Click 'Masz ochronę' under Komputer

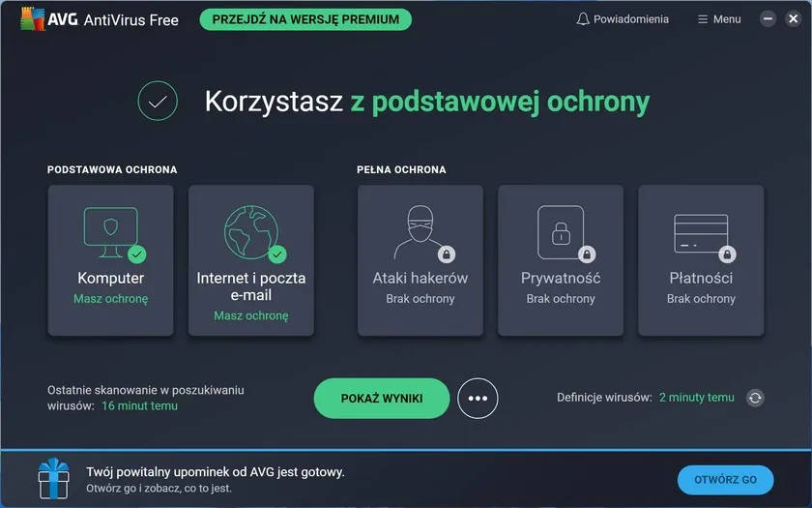111,299
